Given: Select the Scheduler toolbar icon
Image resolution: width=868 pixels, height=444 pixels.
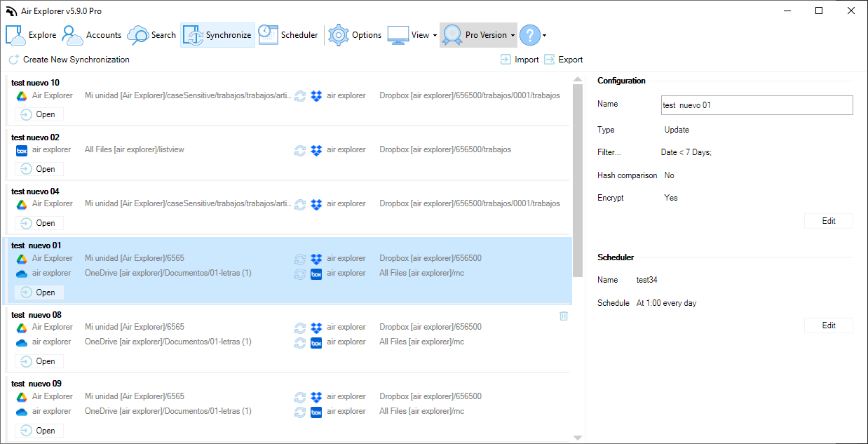Looking at the screenshot, I should click(268, 35).
